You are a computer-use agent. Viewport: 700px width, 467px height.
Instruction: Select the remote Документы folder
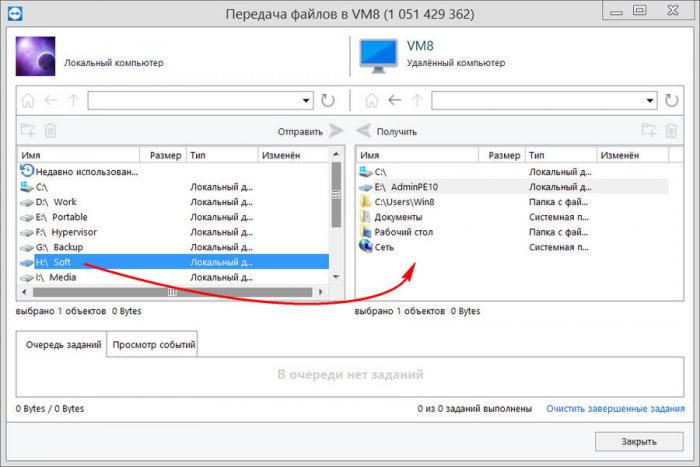pyautogui.click(x=513, y=217)
